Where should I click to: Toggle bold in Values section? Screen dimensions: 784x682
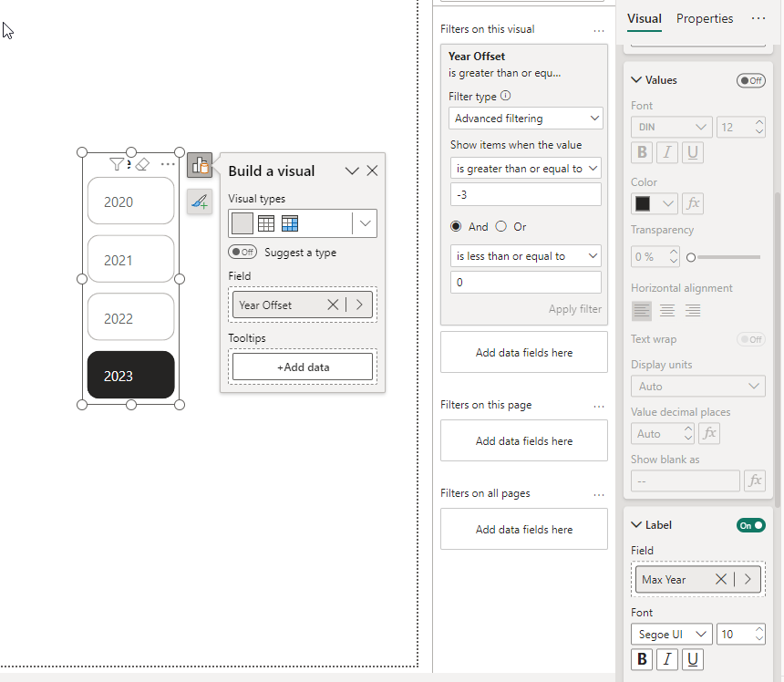click(642, 152)
